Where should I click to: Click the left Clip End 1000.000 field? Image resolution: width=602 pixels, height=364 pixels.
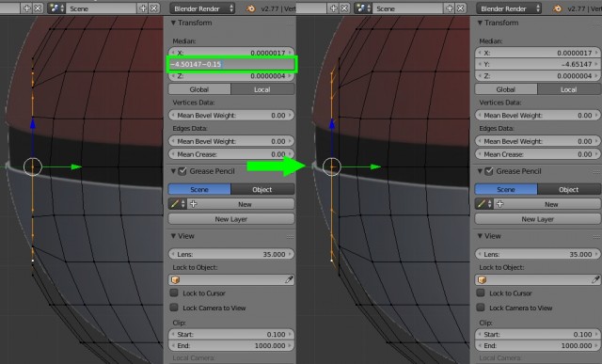pos(231,345)
